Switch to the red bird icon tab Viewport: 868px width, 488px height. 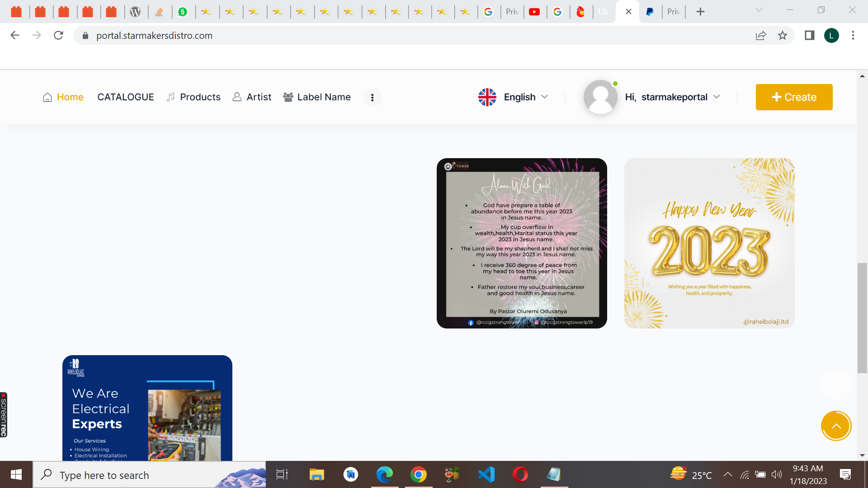click(x=581, y=12)
